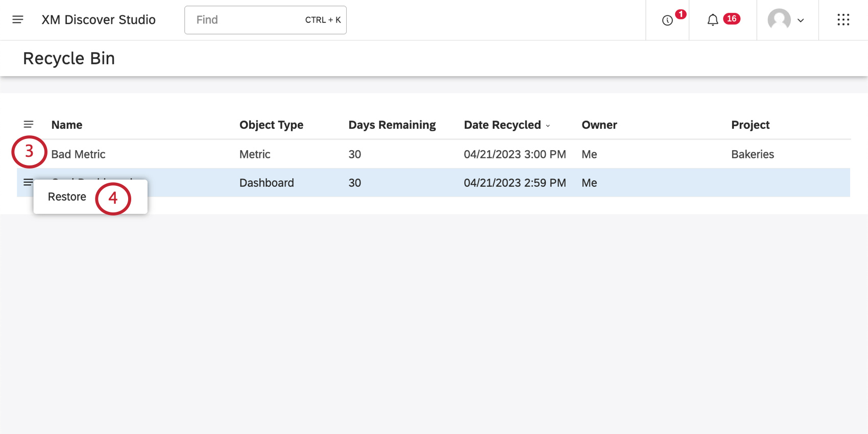The height and width of the screenshot is (434, 868).
Task: Sort by the Project column header
Action: 751,125
